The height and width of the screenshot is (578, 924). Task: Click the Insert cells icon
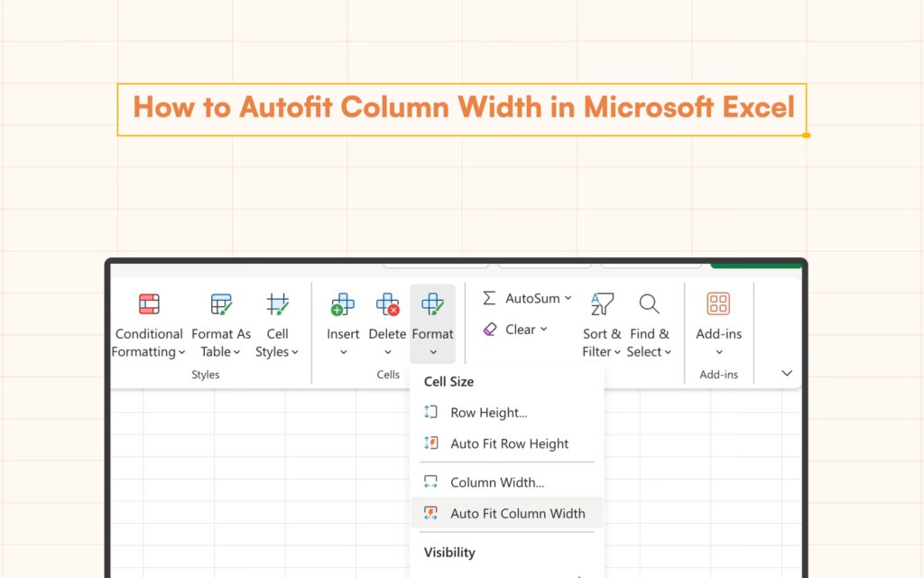tap(343, 304)
